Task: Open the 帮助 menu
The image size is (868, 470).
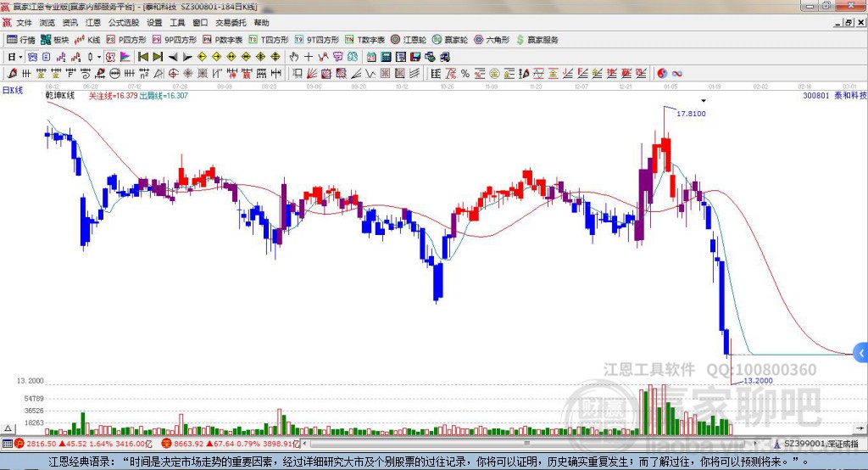Action: click(x=261, y=23)
